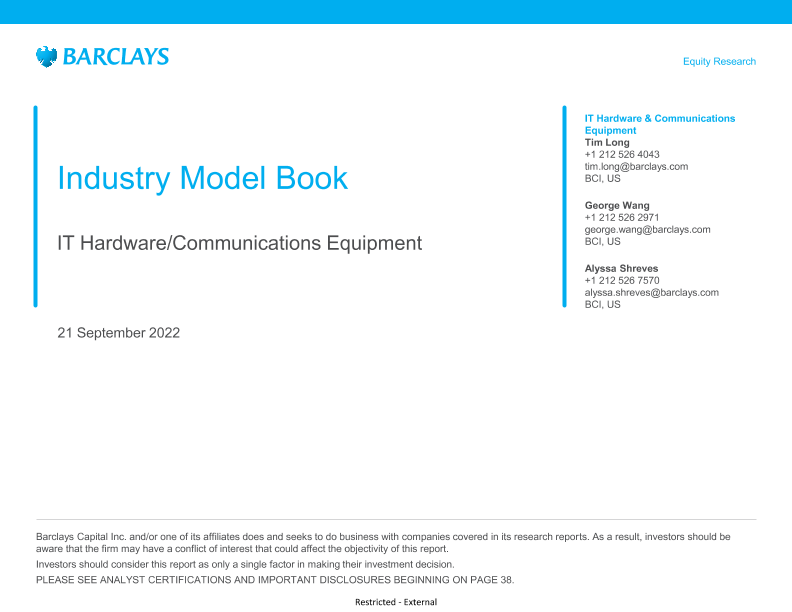Viewport: 792px width, 612px height.
Task: Click the Barclays Capital Inc. conflict disclosure paragraph
Action: click(383, 543)
